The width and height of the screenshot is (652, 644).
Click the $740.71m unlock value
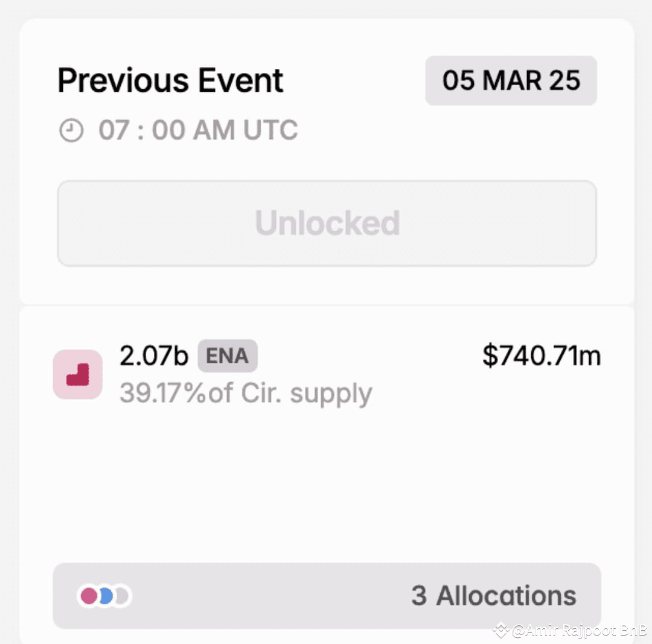[x=542, y=355]
